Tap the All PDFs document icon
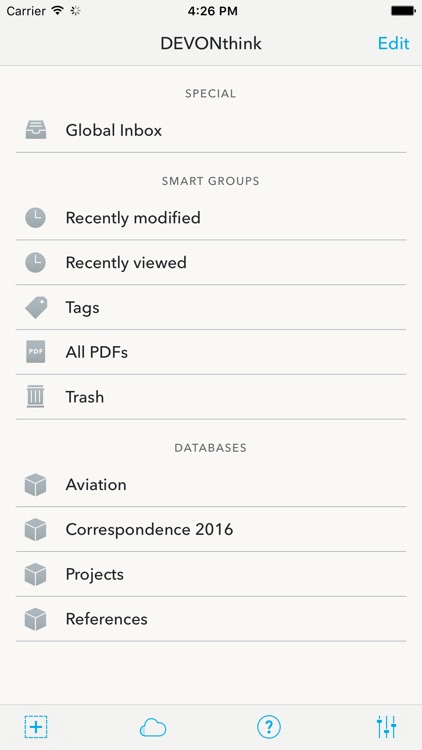 [x=36, y=352]
